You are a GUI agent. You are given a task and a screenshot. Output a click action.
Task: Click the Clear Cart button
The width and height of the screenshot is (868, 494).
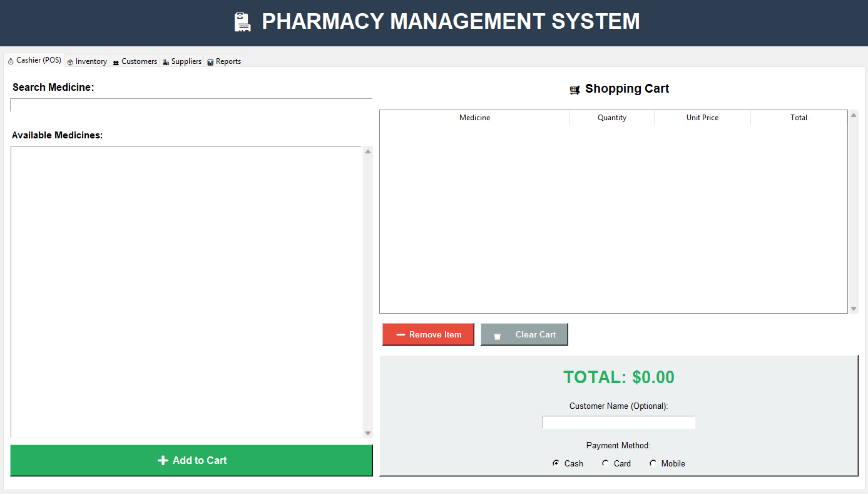tap(524, 334)
